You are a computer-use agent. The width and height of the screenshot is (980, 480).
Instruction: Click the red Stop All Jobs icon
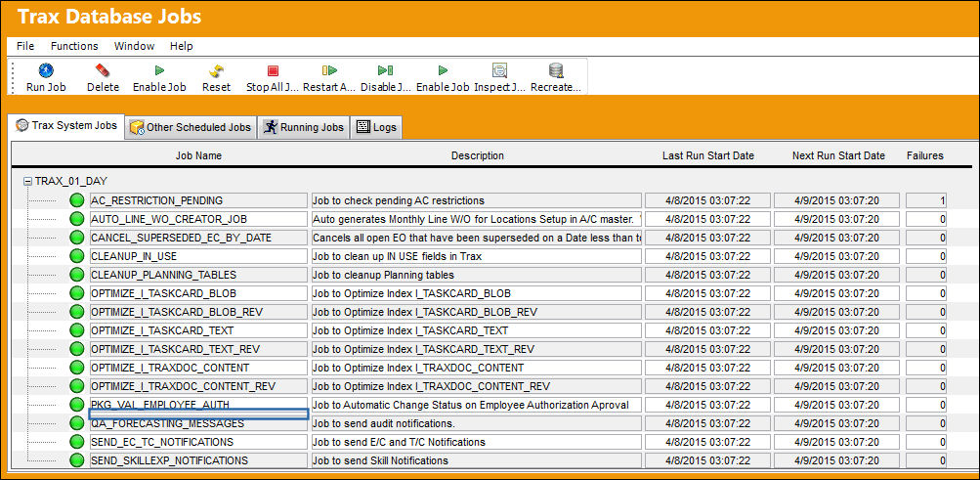point(274,70)
